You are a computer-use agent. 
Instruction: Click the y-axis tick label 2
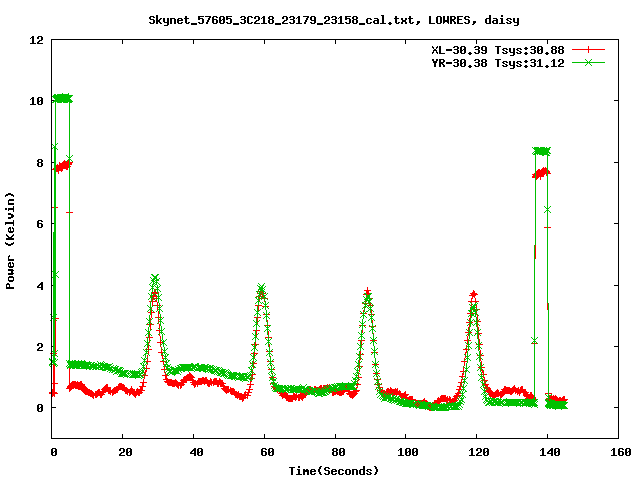point(40,347)
